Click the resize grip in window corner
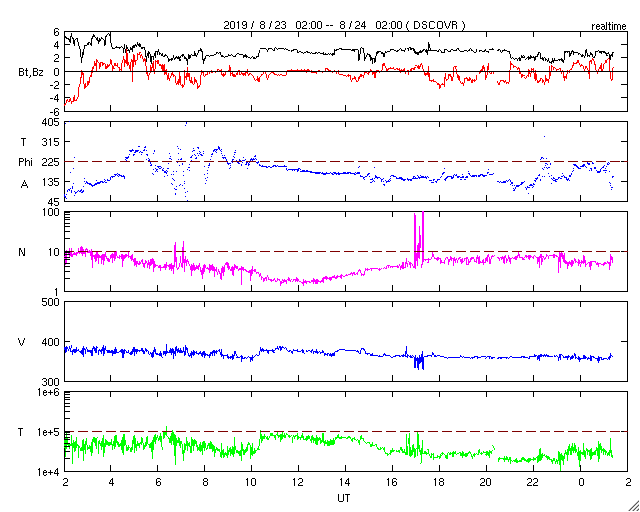The width and height of the screenshot is (640, 512). [x=633, y=505]
